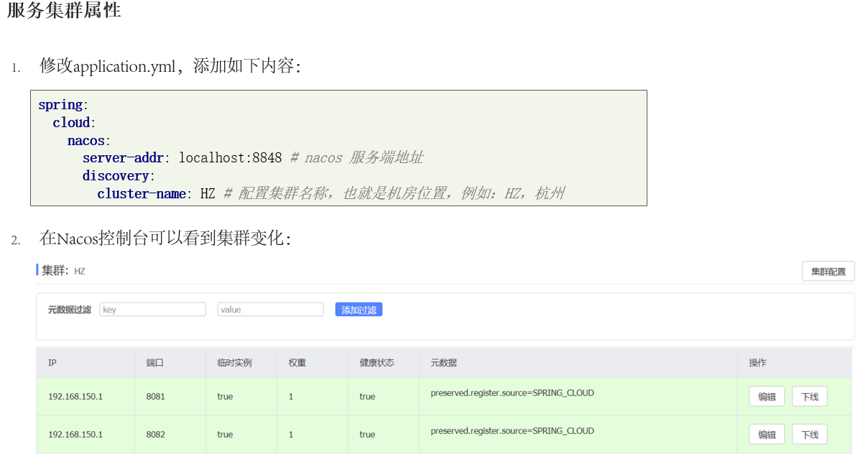868x462 pixels.
Task: Click the cluster-name line in the code block
Action: pos(331,193)
